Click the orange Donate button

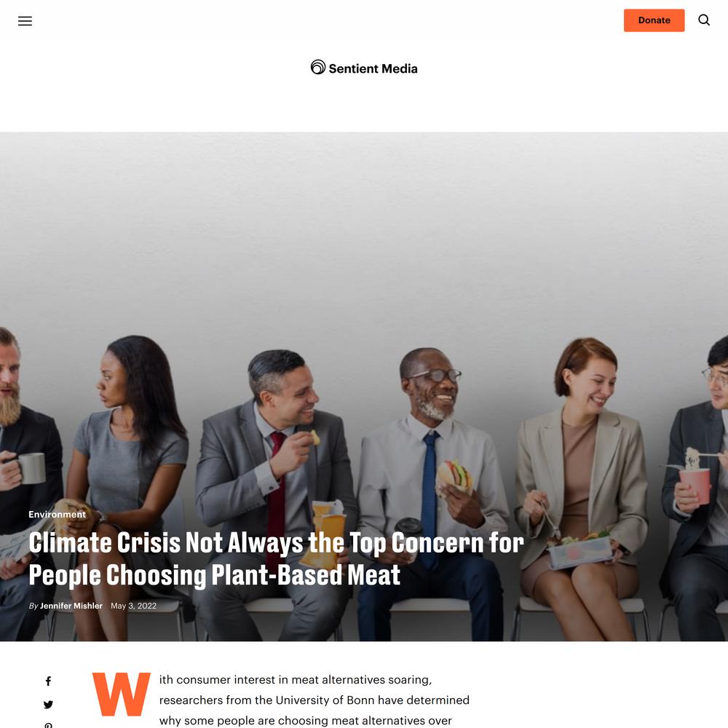tap(654, 20)
